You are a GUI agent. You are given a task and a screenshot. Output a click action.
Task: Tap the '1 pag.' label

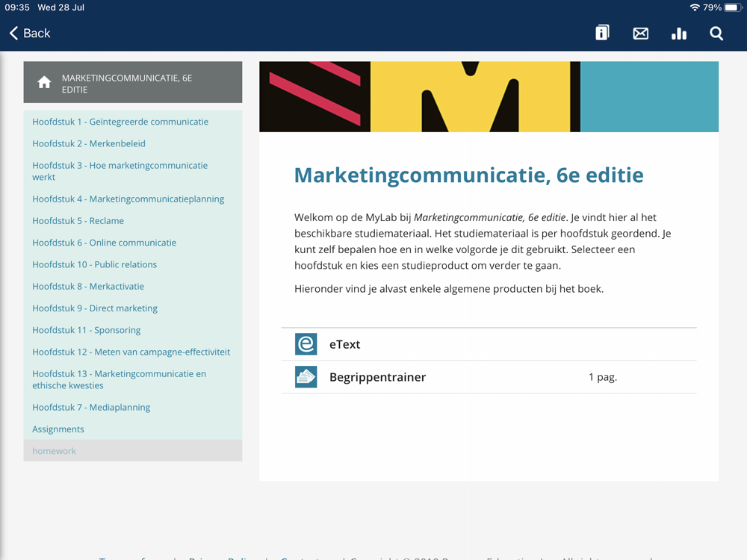pyautogui.click(x=603, y=377)
